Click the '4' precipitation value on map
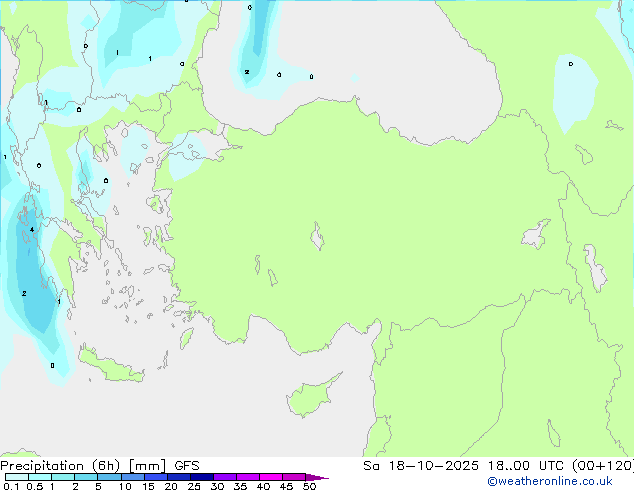Screen dimensions: 634x490 click(x=32, y=230)
